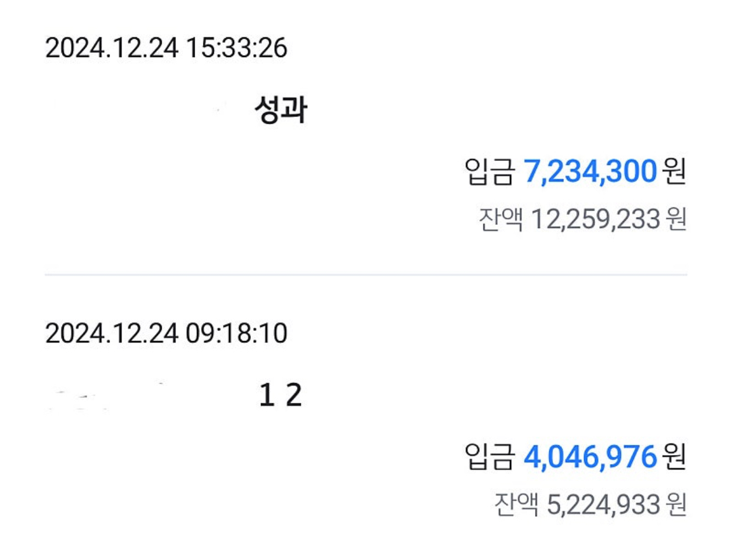732x560 pixels.
Task: Click the date 2024.12.24 of morning transaction
Action: [x=112, y=333]
